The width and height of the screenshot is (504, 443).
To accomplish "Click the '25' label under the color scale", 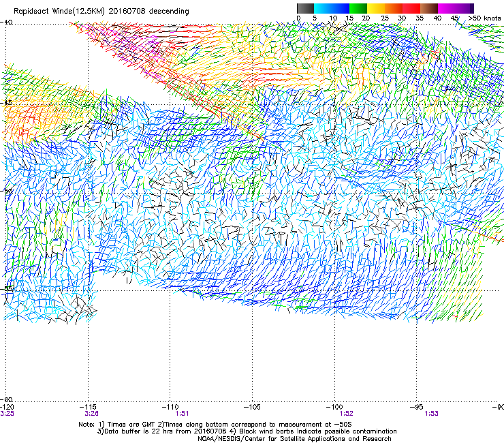I will 385,18.
